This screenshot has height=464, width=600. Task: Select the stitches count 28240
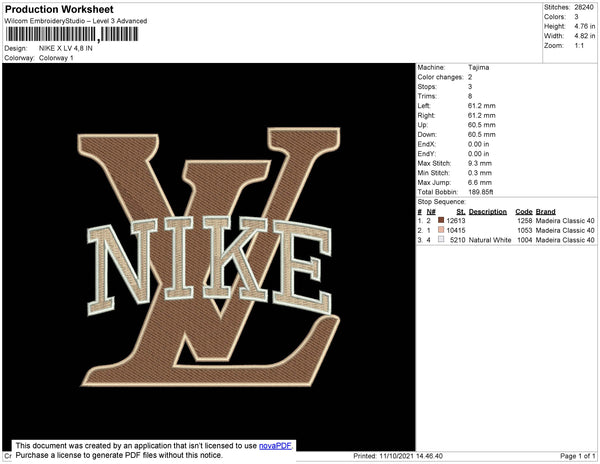[x=584, y=7]
